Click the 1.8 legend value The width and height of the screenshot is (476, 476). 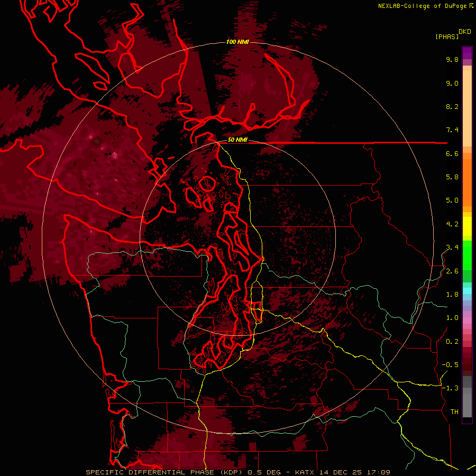pyautogui.click(x=452, y=295)
